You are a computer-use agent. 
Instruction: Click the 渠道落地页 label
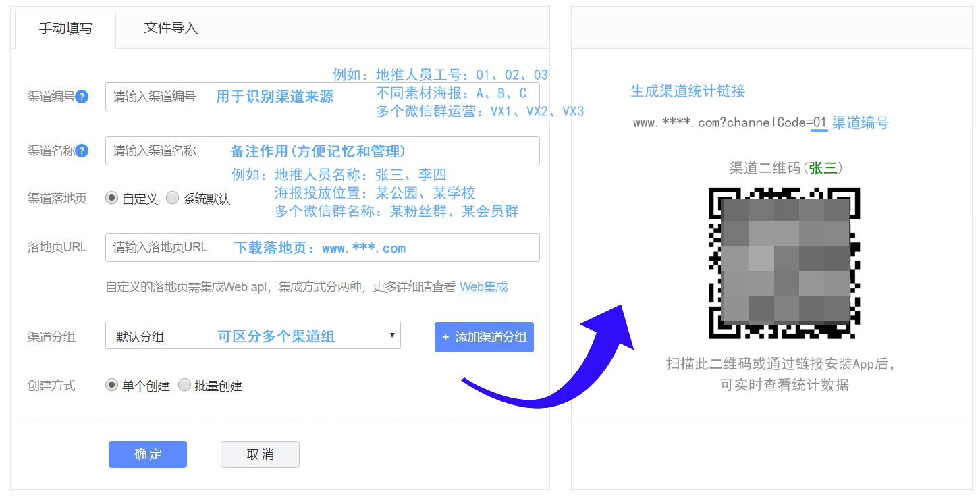coord(57,199)
